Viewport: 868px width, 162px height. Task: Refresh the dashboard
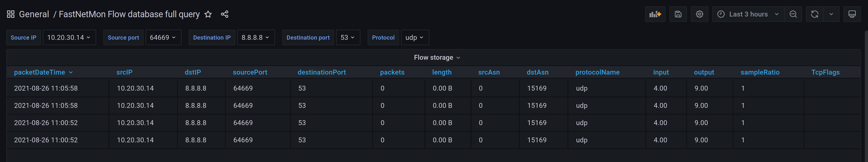coord(814,14)
